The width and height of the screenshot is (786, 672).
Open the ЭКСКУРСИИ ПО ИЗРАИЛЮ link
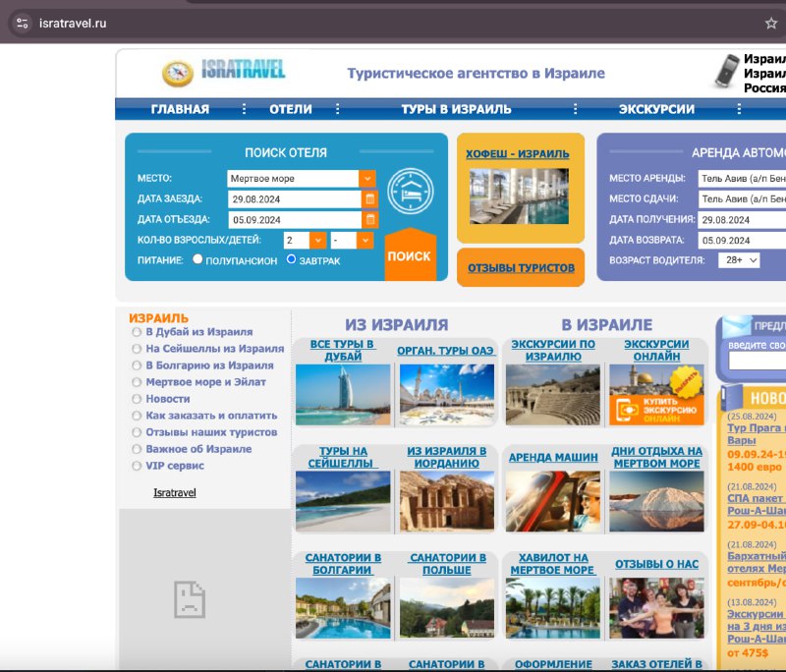(553, 351)
